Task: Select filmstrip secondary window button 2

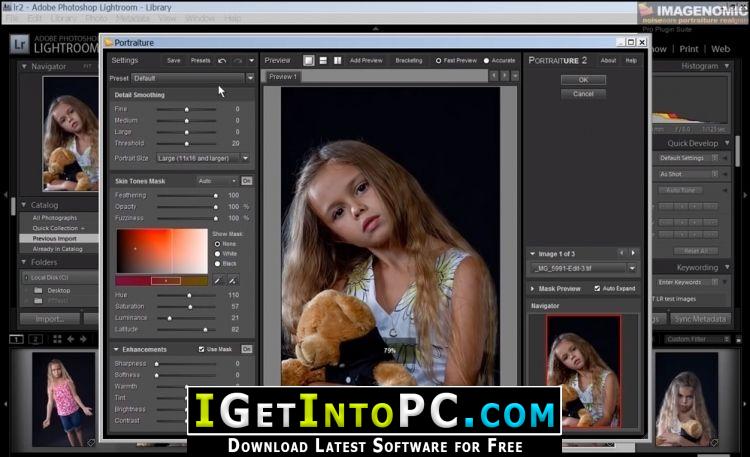Action: 35,339
